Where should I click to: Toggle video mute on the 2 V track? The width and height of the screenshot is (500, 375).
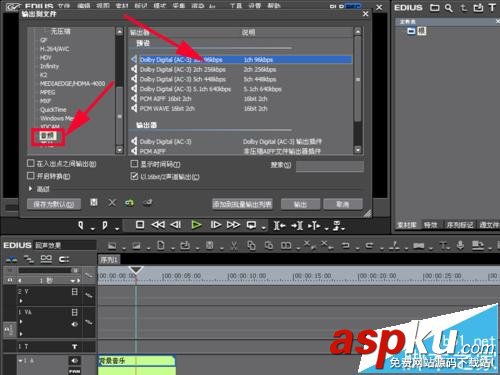click(75, 292)
